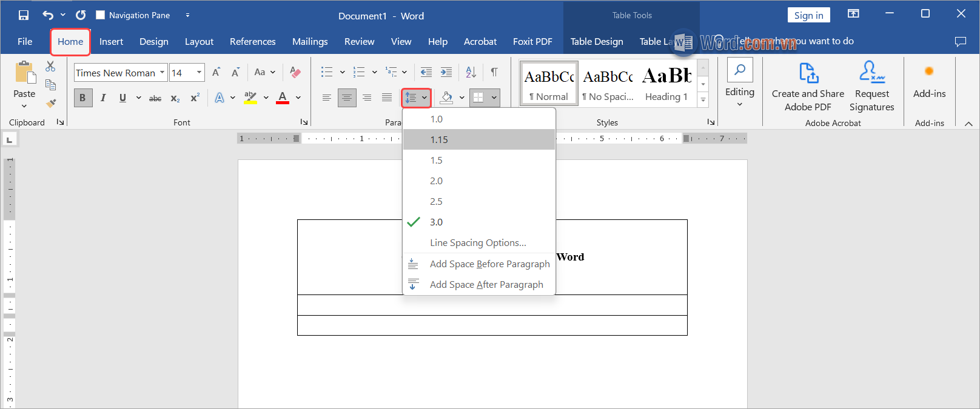Show paragraph marks with pilcrow icon

494,73
